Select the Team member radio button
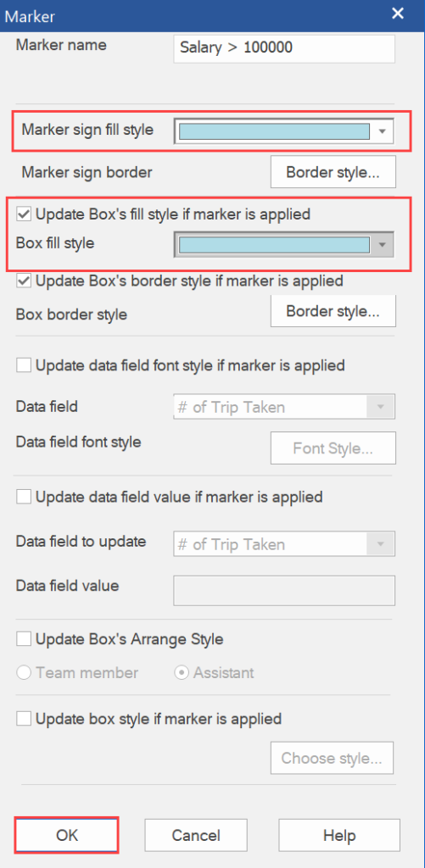The height and width of the screenshot is (868, 425). click(x=24, y=673)
